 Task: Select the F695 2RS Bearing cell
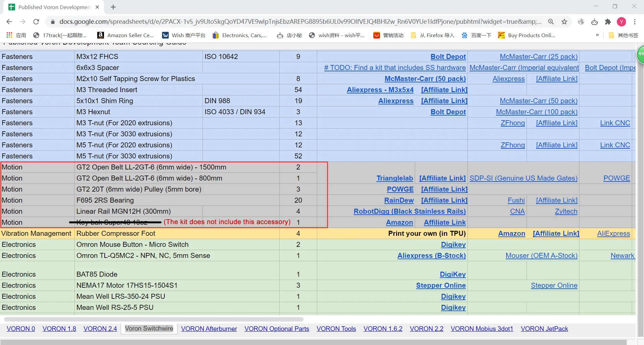(x=177, y=200)
